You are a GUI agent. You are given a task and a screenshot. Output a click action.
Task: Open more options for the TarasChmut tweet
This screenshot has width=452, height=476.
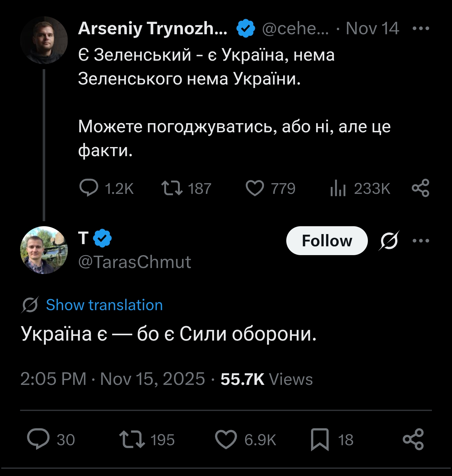[421, 241]
